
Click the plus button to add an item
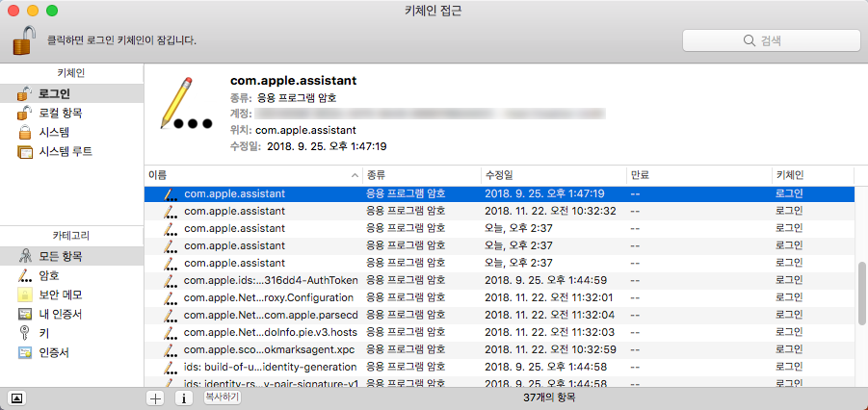[x=155, y=397]
